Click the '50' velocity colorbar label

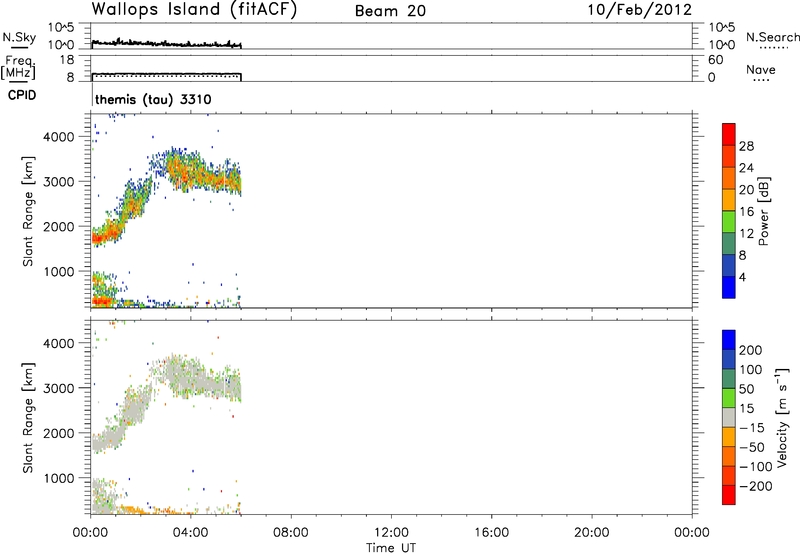coord(746,389)
